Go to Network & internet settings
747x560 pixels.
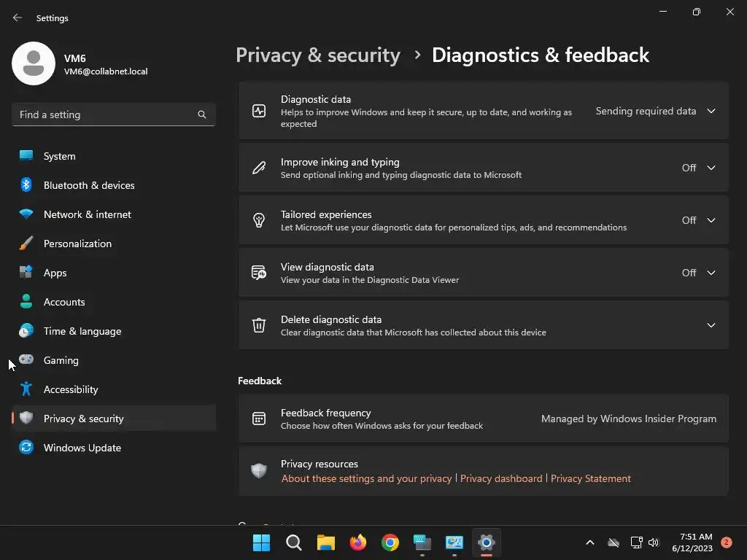pyautogui.click(x=114, y=214)
